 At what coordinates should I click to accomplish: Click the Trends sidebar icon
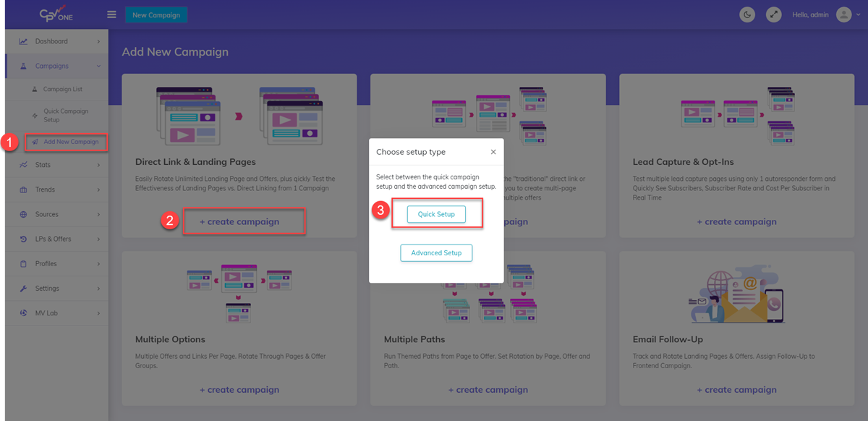23,190
